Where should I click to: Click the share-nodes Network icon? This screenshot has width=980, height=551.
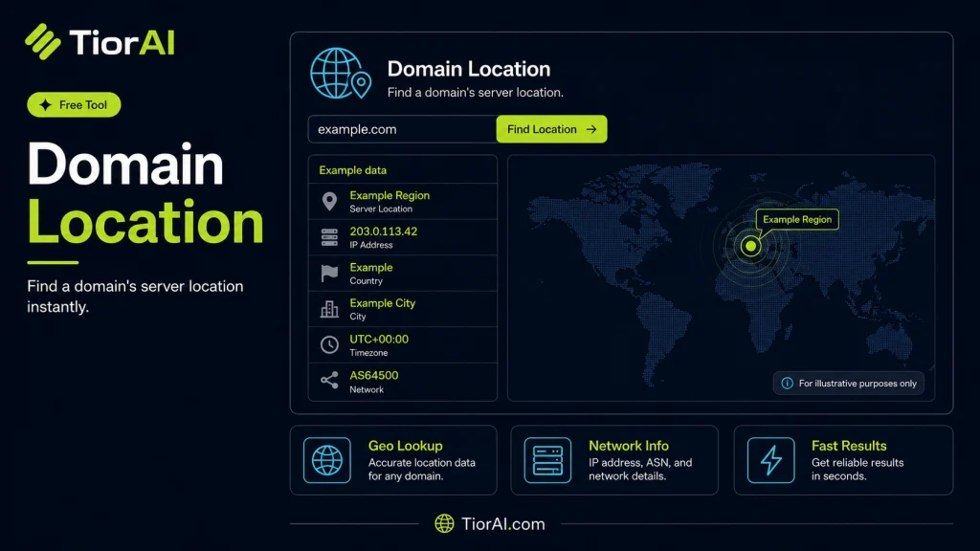coord(329,380)
